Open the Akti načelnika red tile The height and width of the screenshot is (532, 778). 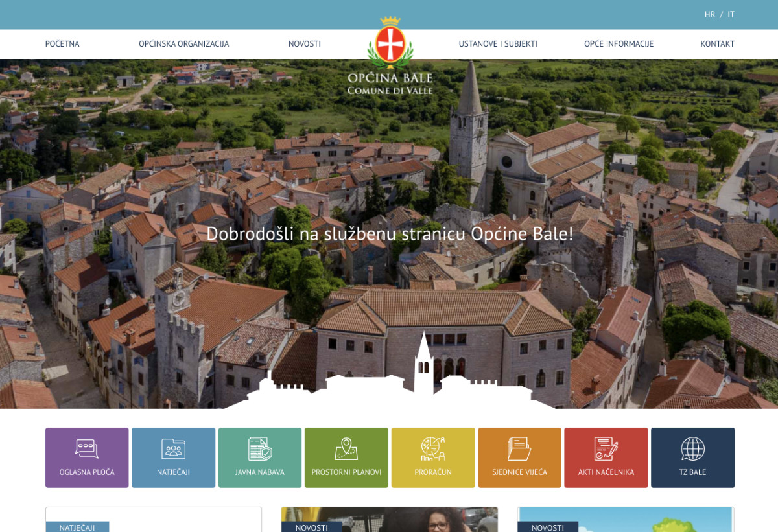coord(606,457)
